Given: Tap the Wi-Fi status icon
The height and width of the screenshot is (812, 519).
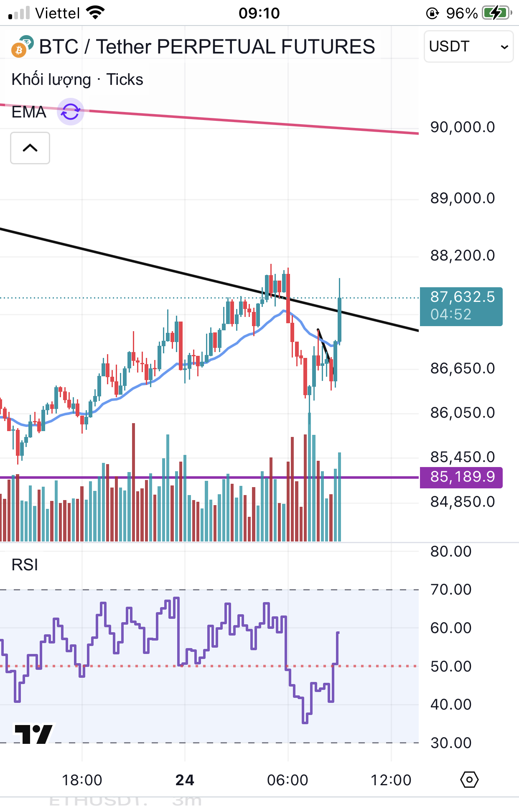Looking at the screenshot, I should click(95, 13).
